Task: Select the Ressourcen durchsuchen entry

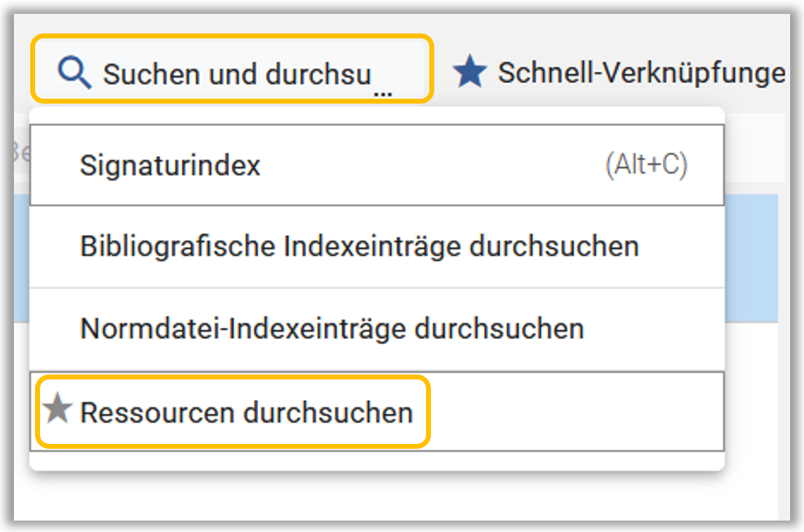Action: pos(377,411)
